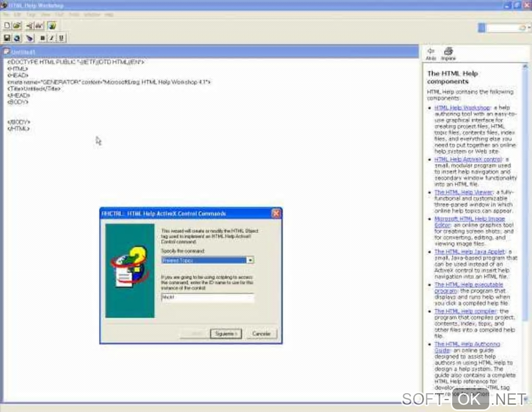Open The HTML Help compiler link

[x=465, y=311]
